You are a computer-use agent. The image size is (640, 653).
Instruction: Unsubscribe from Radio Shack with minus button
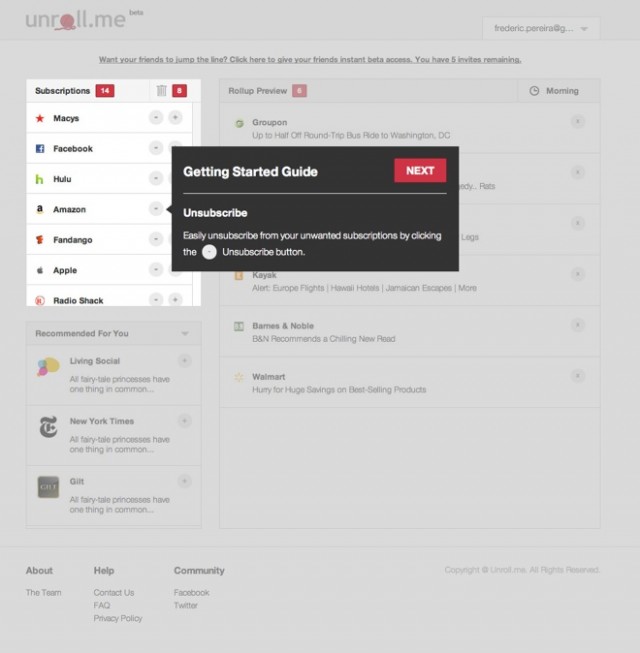coord(156,299)
